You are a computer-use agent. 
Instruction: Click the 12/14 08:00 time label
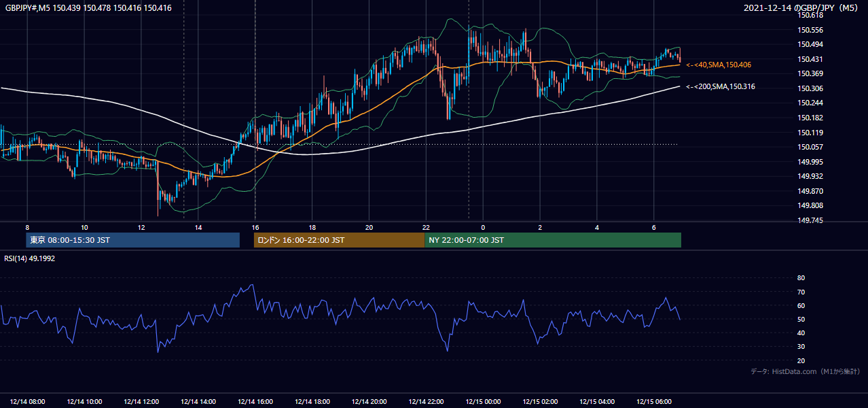pos(28,401)
